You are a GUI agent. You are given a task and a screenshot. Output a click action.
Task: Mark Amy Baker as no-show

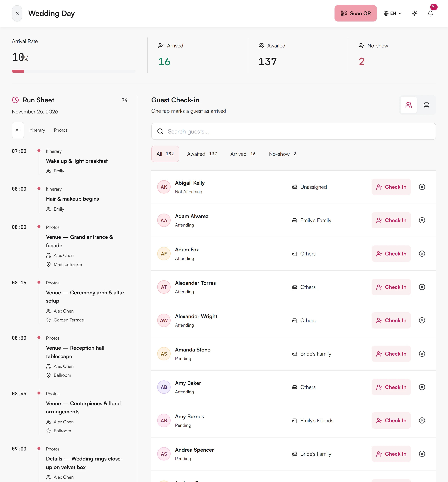point(422,387)
